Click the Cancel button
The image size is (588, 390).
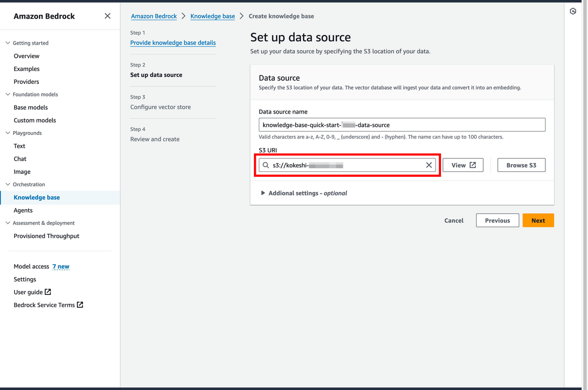454,220
